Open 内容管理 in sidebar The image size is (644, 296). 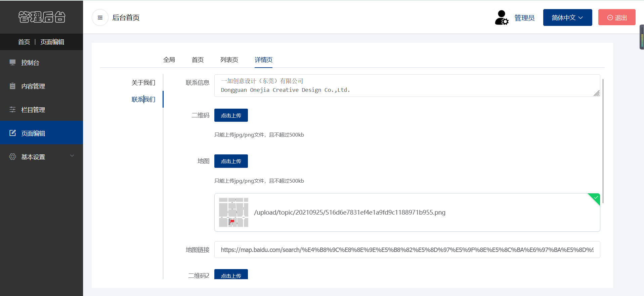click(41, 86)
